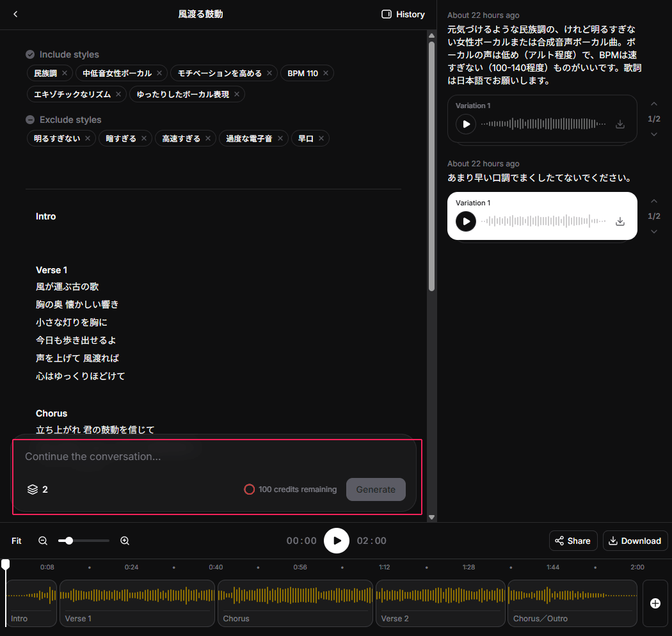Viewport: 672px width, 636px height.
Task: Remove the 明るすぎない exclude tag
Action: tap(88, 138)
